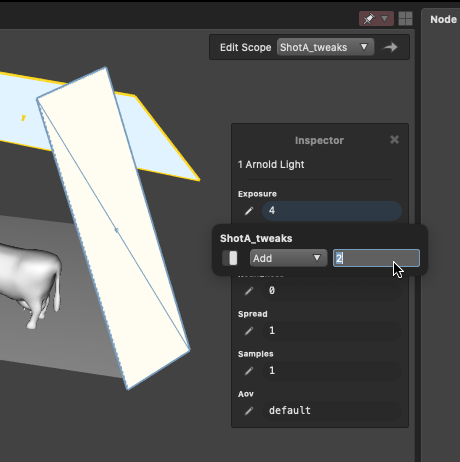Toggle the ShotA_tweaks edit enable switch
Viewport: 460px width, 462px height.
(x=230, y=258)
